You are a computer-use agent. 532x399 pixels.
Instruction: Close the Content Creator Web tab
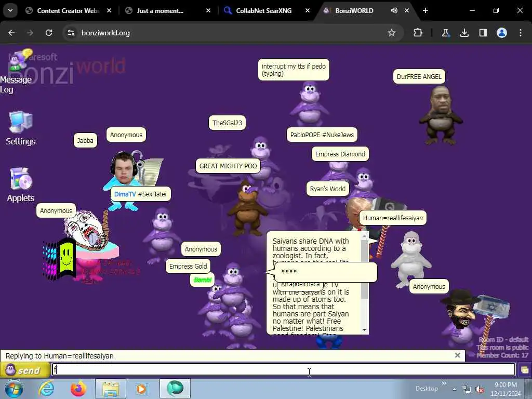[109, 10]
